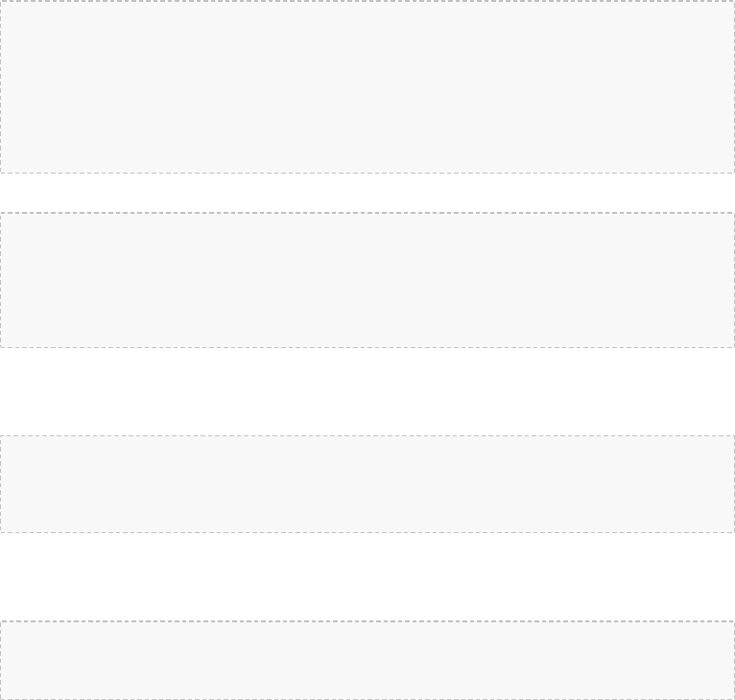735x700 pixels.
Task: Click the center of the second-from-bottom dashed box
Action: (367, 484)
